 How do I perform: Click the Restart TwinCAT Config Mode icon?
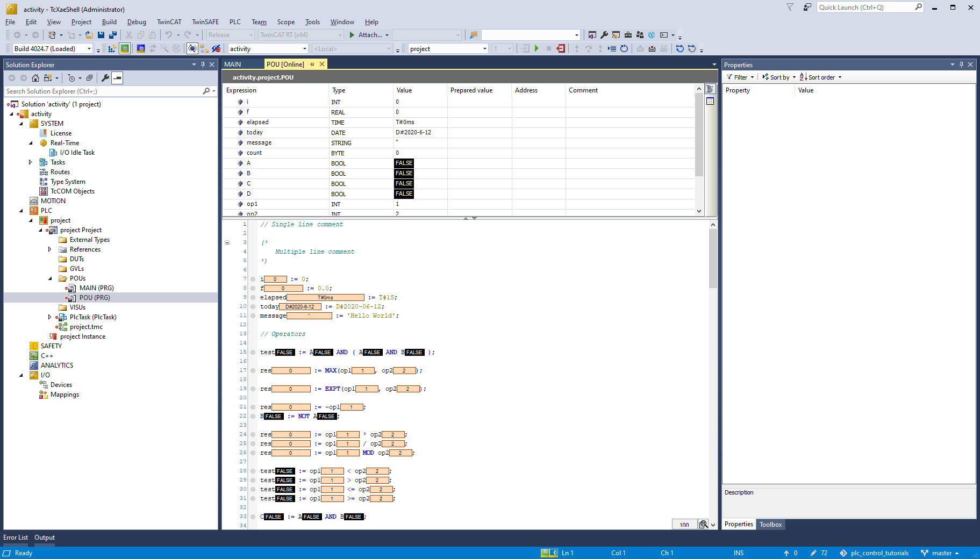pos(140,49)
